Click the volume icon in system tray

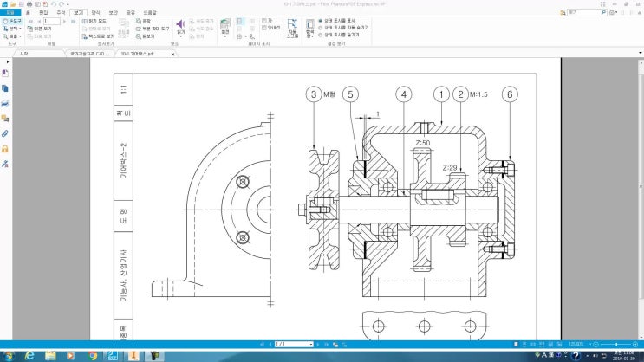pos(595,355)
